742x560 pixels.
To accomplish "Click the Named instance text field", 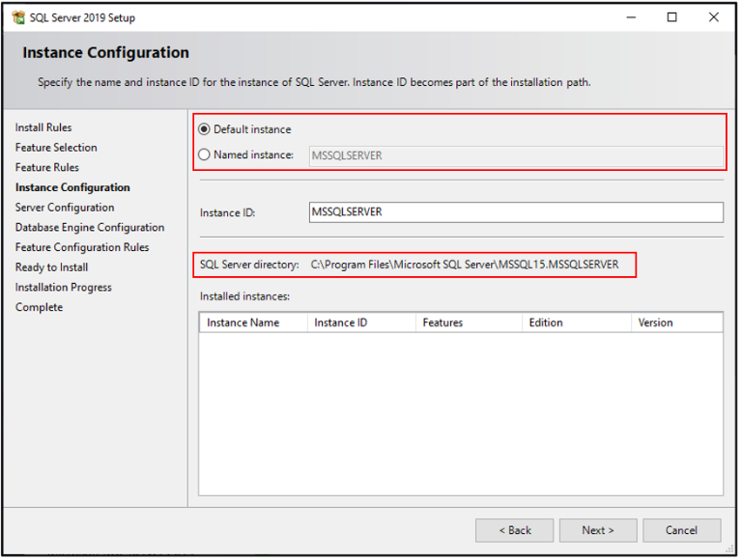I will click(x=516, y=155).
